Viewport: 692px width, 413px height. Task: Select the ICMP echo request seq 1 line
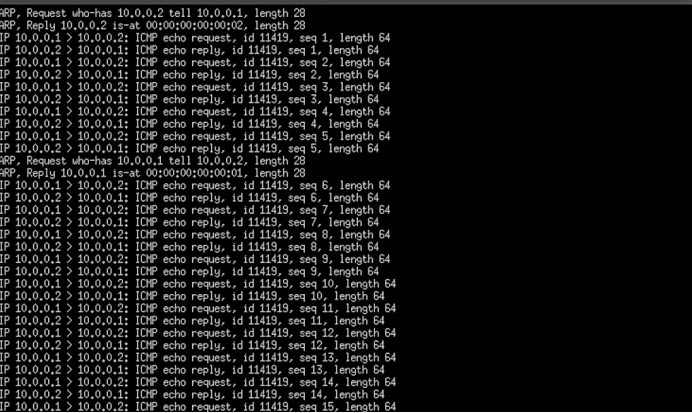(x=195, y=38)
